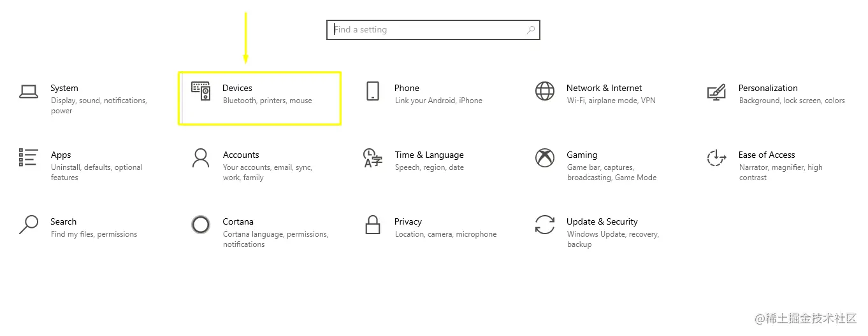Viewport: 868px width, 336px height.
Task: Open the Gaming title
Action: 582,155
